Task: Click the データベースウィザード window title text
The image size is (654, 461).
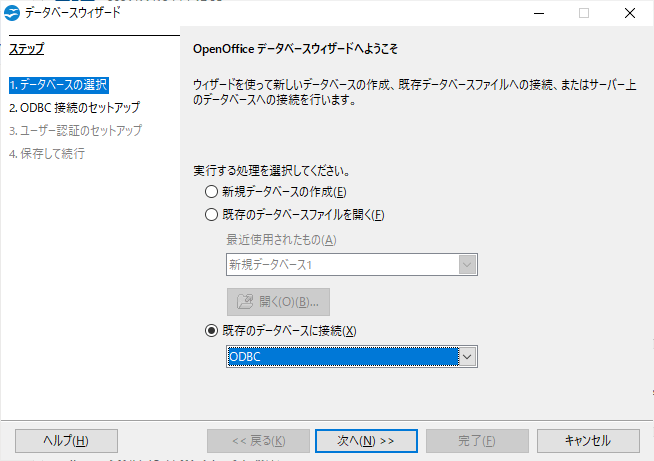Action: coord(73,13)
